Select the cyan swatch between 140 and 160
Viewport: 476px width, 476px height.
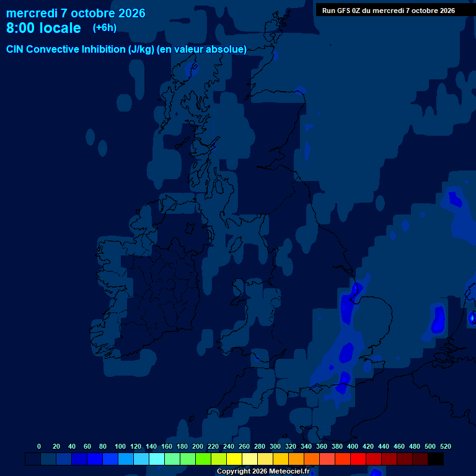157,459
